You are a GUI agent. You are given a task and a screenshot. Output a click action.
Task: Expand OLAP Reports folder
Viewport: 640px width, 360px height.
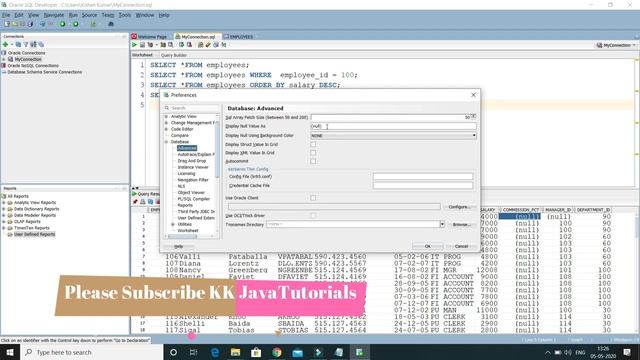click(4, 222)
